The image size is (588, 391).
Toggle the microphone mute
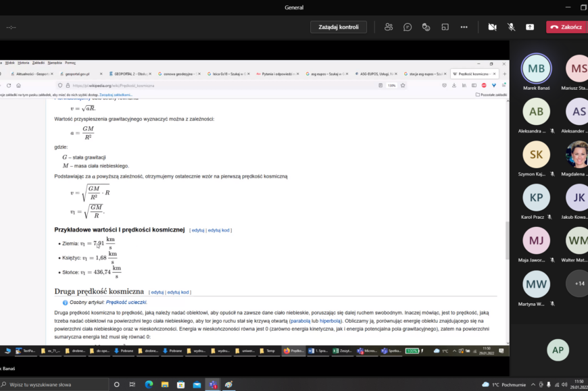(x=511, y=27)
